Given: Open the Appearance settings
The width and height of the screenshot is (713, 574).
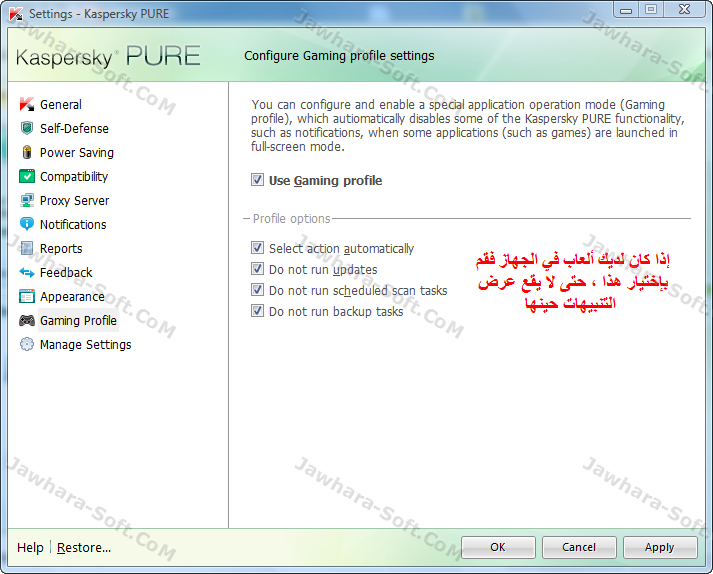Looking at the screenshot, I should pos(72,297).
